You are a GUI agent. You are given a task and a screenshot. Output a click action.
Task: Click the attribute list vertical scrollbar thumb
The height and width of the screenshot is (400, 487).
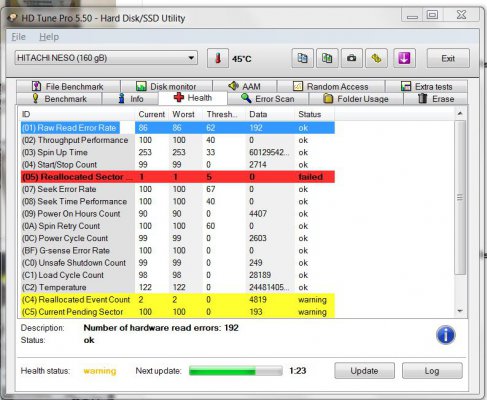460,197
